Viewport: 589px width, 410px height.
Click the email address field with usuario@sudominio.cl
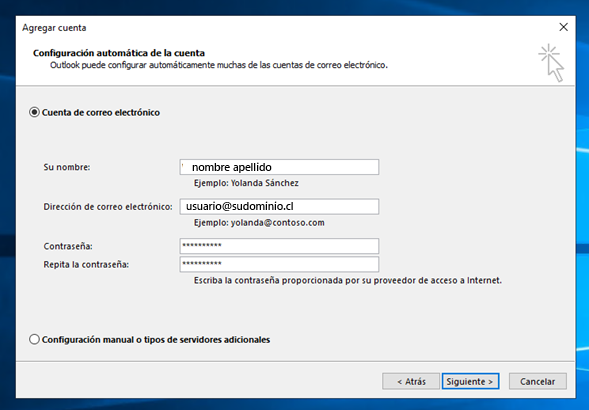[279, 206]
